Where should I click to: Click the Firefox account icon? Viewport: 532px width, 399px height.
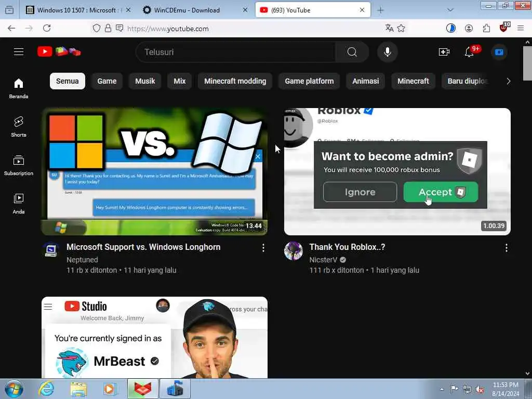click(x=469, y=28)
